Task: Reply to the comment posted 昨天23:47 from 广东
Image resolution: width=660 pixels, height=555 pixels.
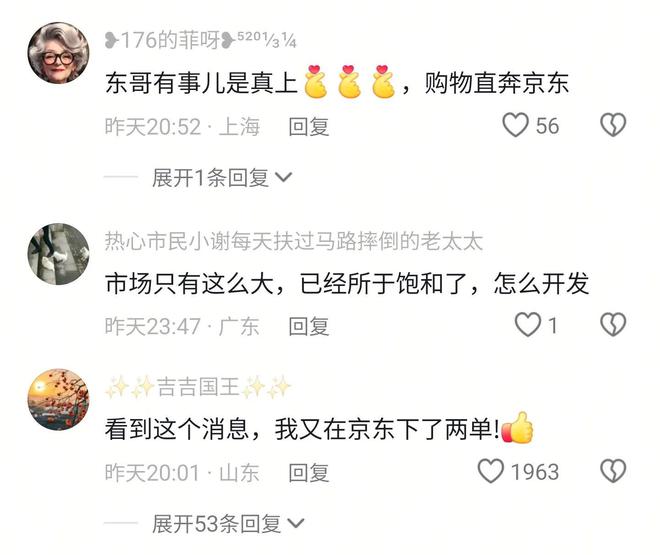Action: 309,327
